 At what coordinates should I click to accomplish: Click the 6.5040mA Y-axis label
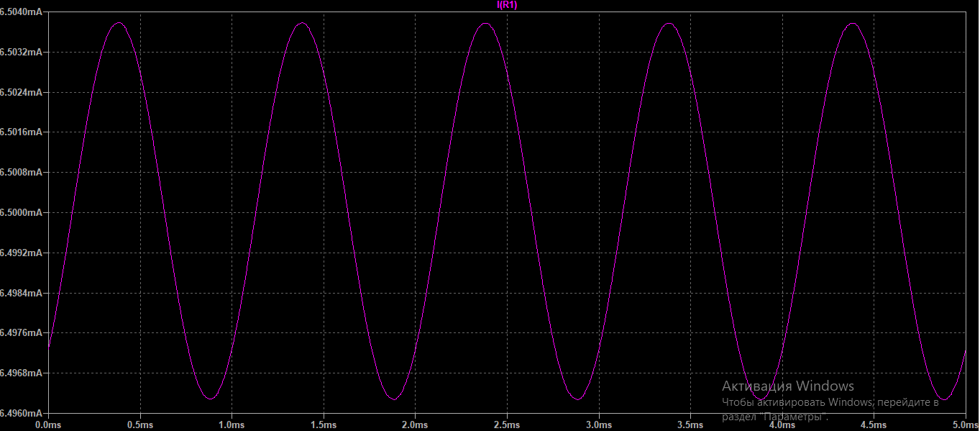click(21, 12)
